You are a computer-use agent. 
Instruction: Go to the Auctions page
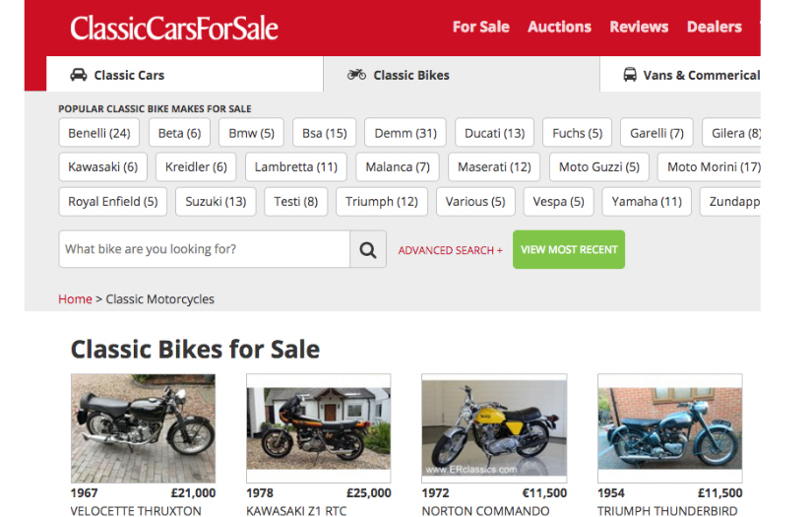[x=559, y=27]
